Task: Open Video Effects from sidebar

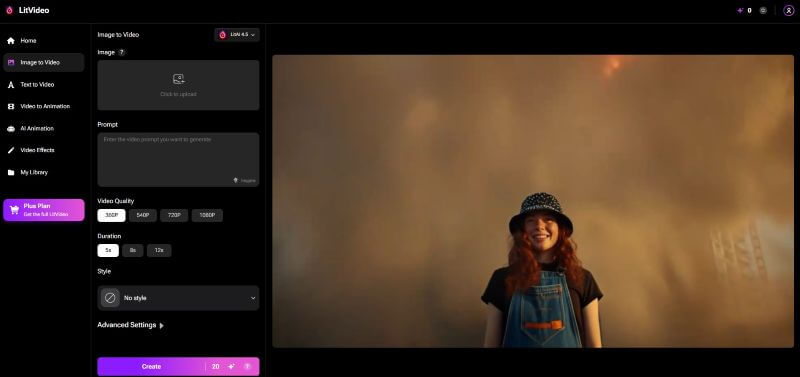Action: click(43, 150)
